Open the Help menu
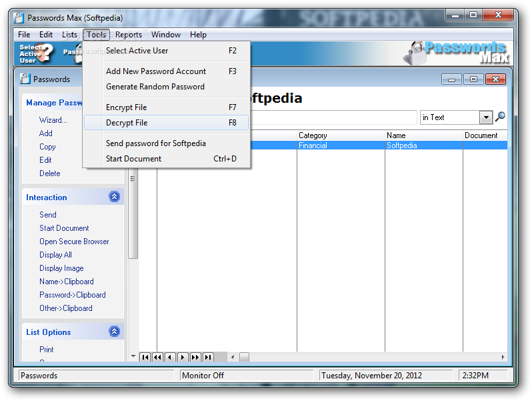 pyautogui.click(x=198, y=35)
